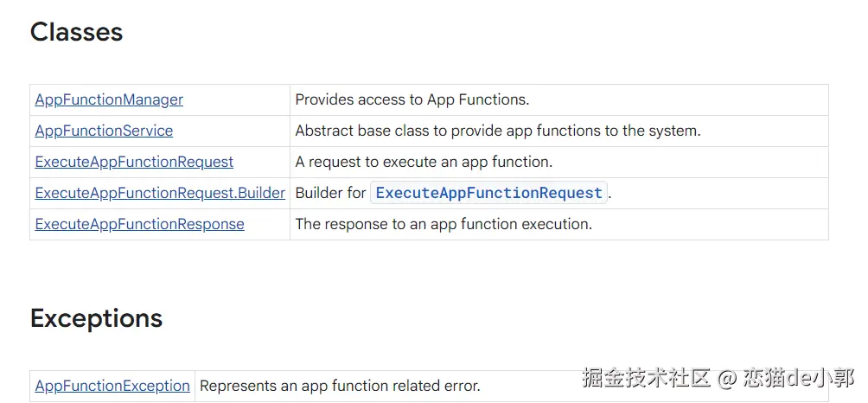
Task: Open the ExecuteAppFunctionRequest.Builder link
Action: [160, 193]
